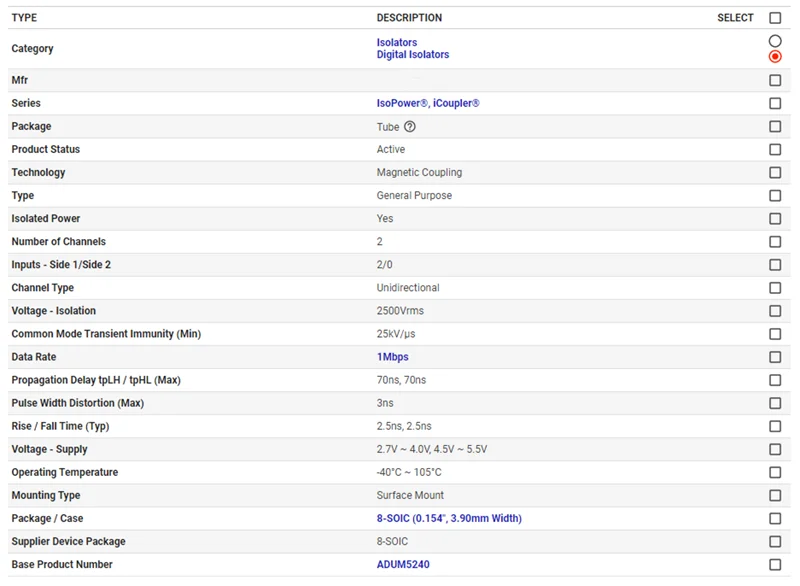The image size is (800, 586).
Task: Tick the Data Rate checkbox
Action: (x=774, y=357)
